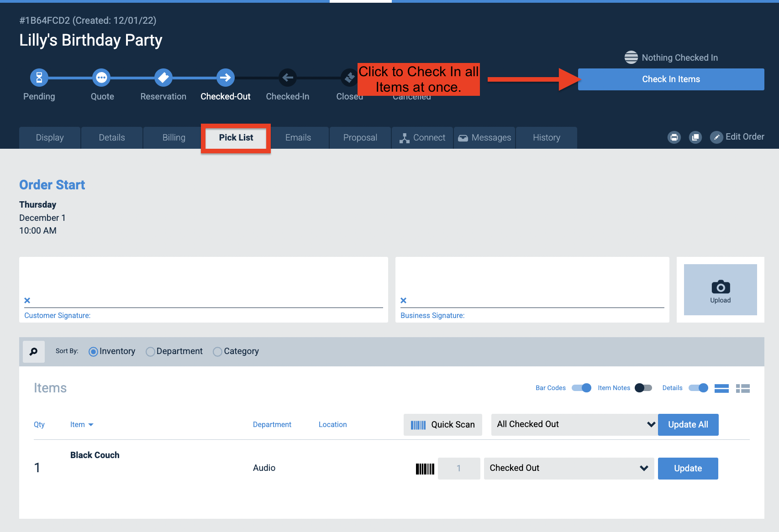Toggle the Item Notes switch

pos(643,388)
